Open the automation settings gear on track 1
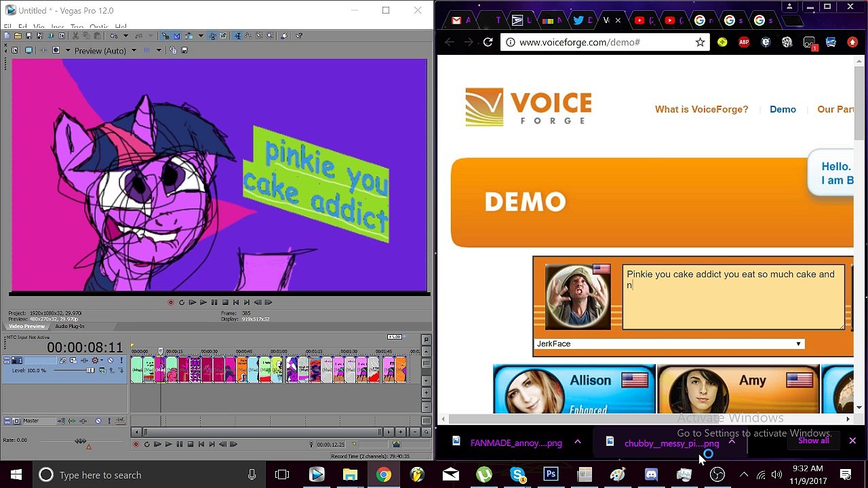This screenshot has height=488, width=868. pyautogui.click(x=95, y=361)
